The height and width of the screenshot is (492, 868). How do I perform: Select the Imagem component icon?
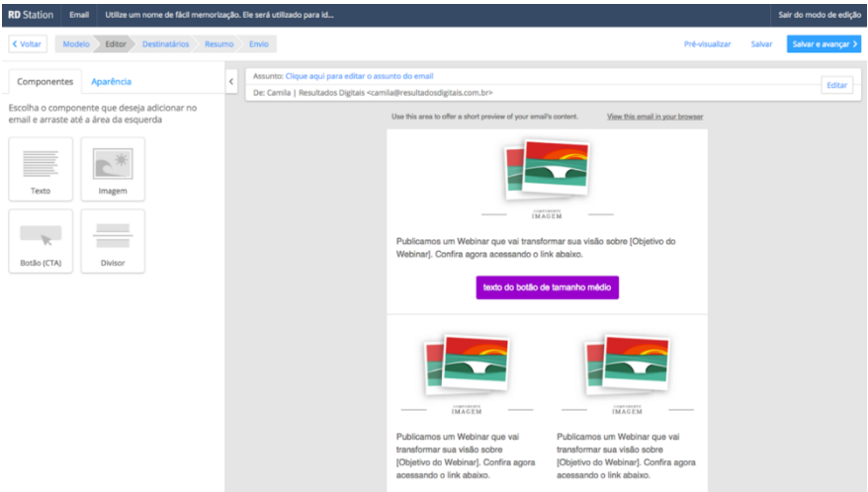(113, 163)
